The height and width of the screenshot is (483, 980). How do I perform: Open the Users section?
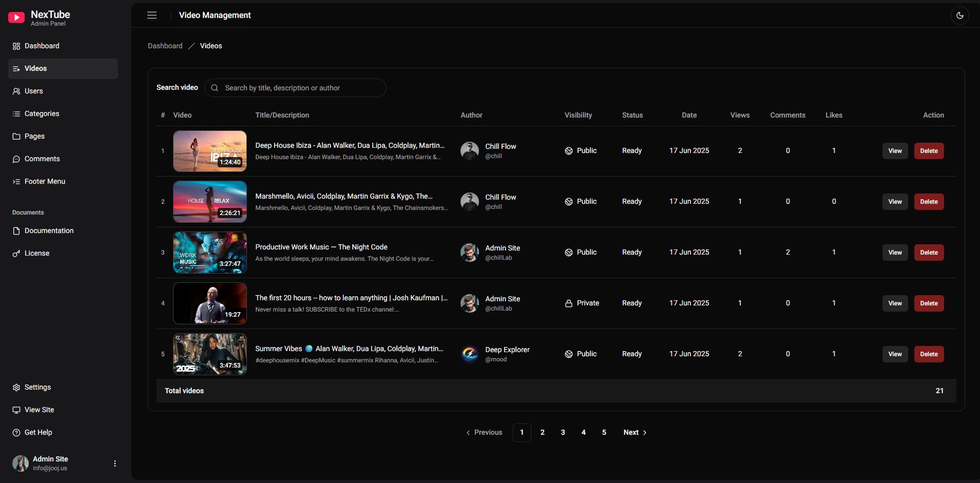[33, 91]
